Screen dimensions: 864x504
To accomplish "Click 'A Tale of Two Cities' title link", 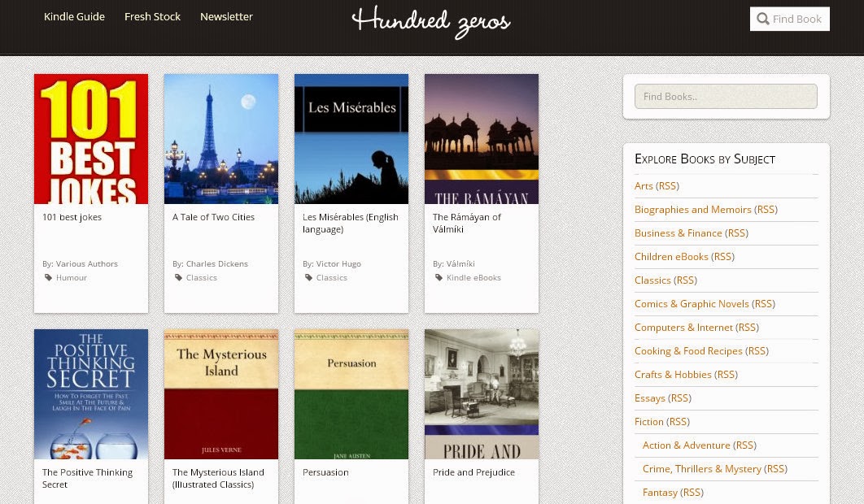I will [213, 217].
